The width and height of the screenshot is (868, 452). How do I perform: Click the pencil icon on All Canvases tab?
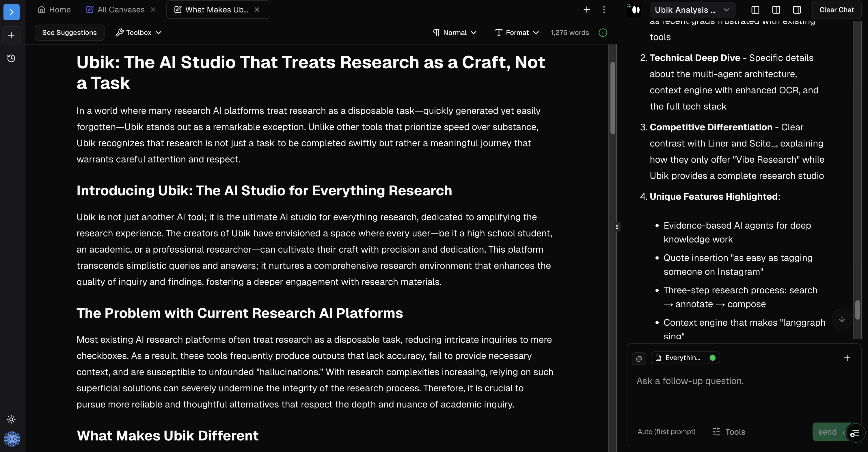click(x=90, y=10)
